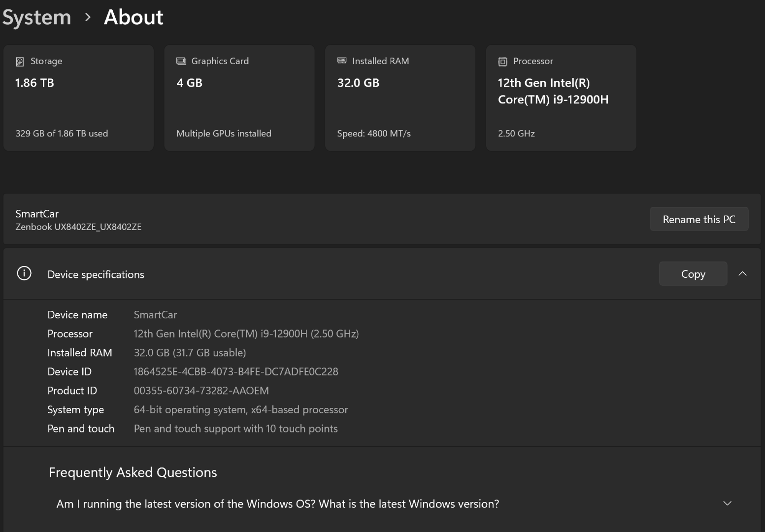Image resolution: width=765 pixels, height=532 pixels.
Task: Click the Device specifications title text
Action: pos(96,275)
